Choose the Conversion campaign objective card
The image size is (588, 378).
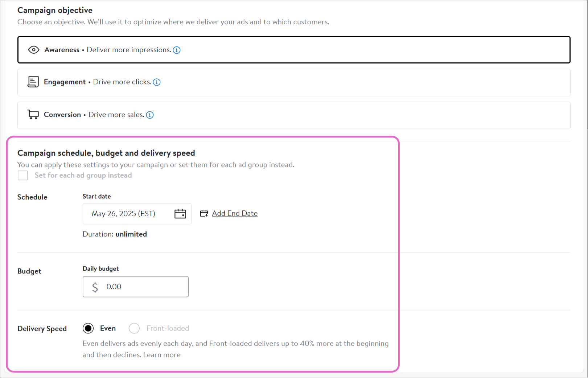294,115
